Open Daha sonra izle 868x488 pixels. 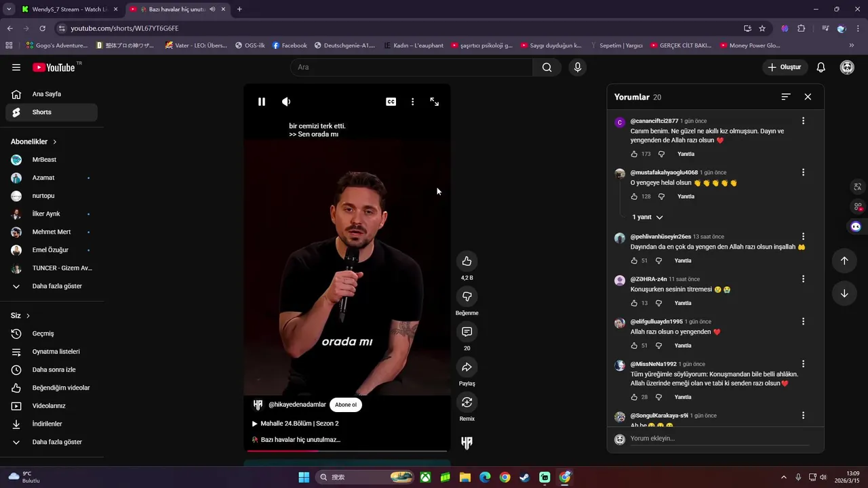point(52,370)
